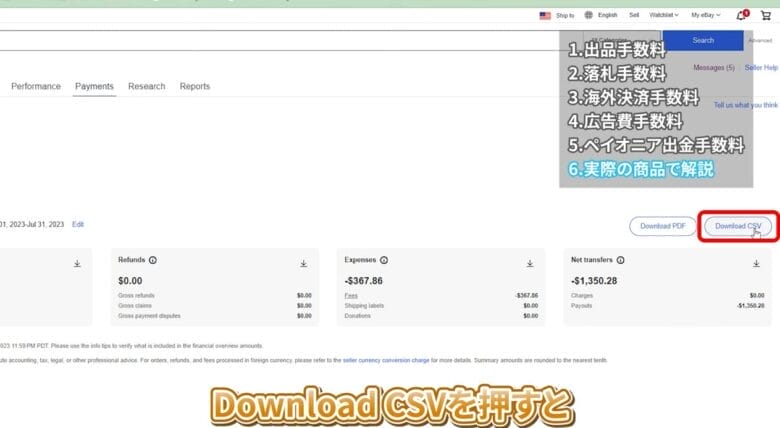Click the globe language icon
Viewport: 780px width, 428px height.
click(x=588, y=16)
